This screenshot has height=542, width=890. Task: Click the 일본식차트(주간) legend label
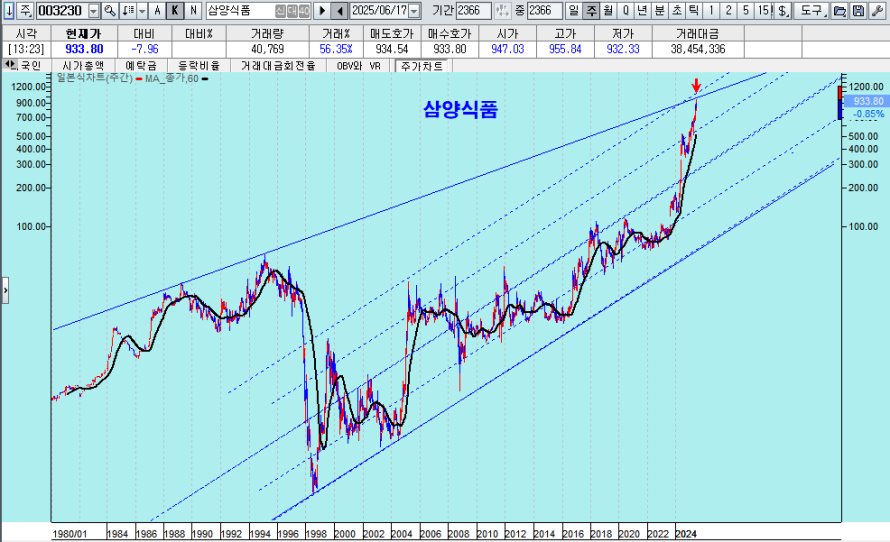[x=94, y=78]
